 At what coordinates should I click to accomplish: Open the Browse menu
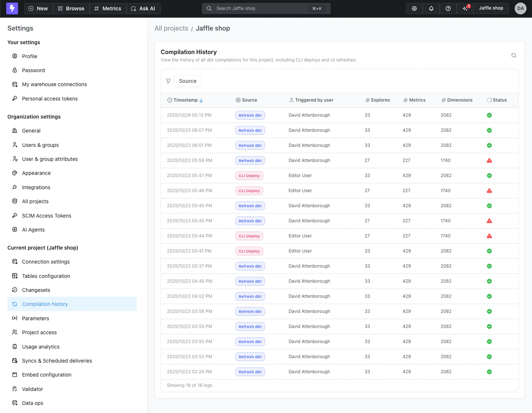[x=71, y=8]
